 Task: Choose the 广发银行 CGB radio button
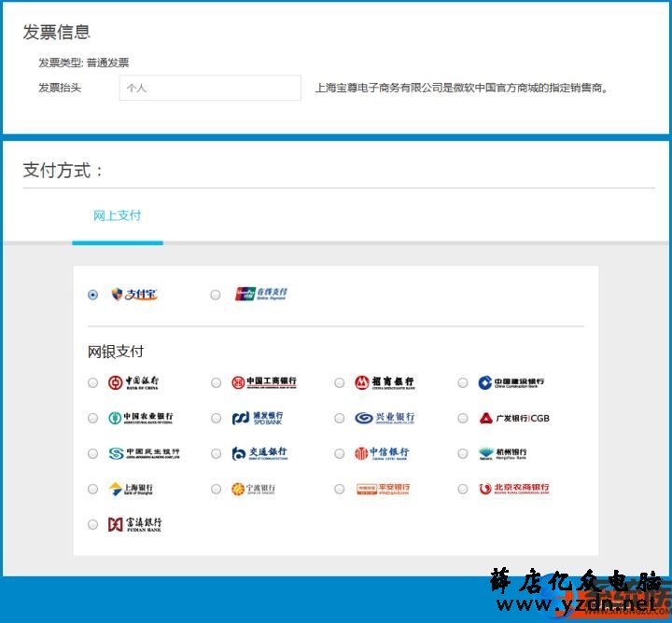pyautogui.click(x=463, y=418)
